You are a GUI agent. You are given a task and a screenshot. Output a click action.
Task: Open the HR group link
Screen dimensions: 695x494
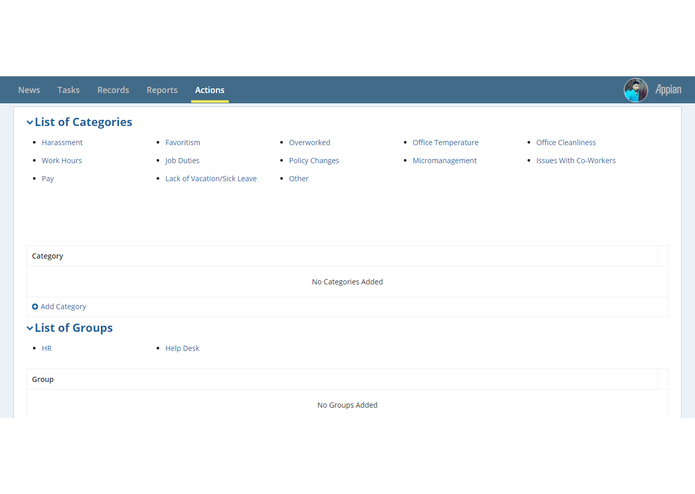click(x=47, y=349)
